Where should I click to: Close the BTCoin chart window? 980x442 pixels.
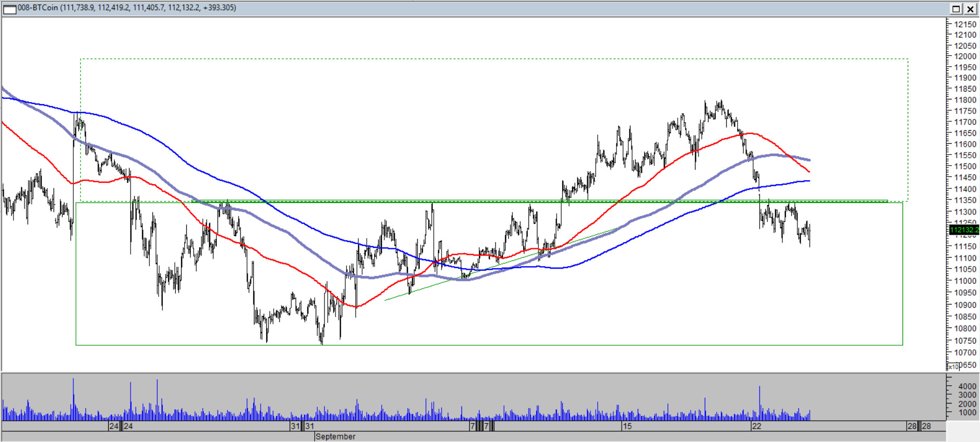[x=971, y=9]
